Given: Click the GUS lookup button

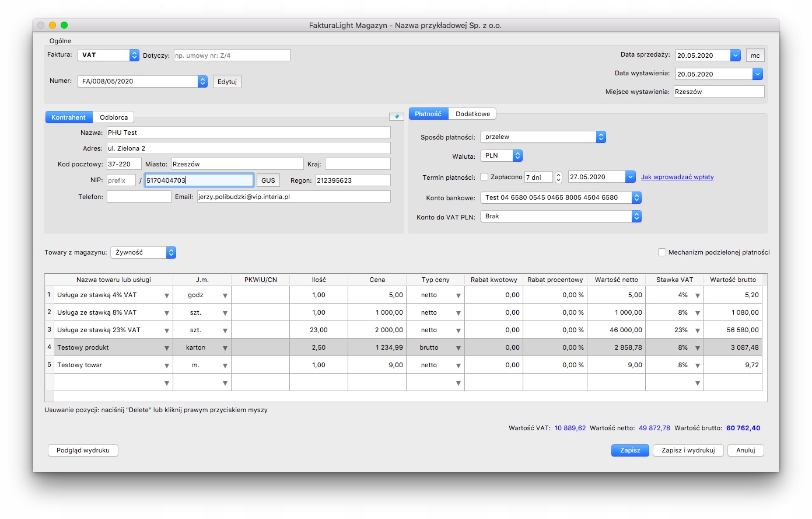Looking at the screenshot, I should [x=268, y=180].
